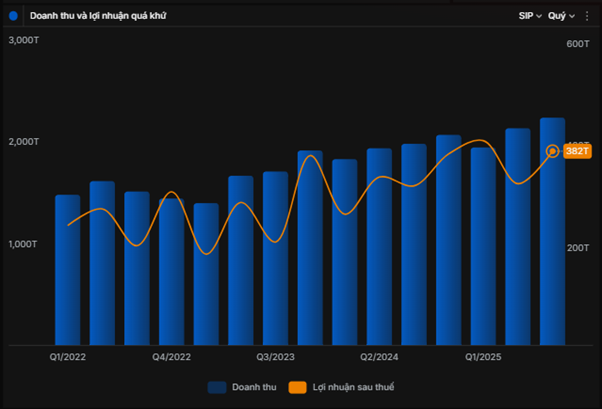
Task: Click the orange Lợi nhuận sau thuế swatch
Action: point(297,387)
